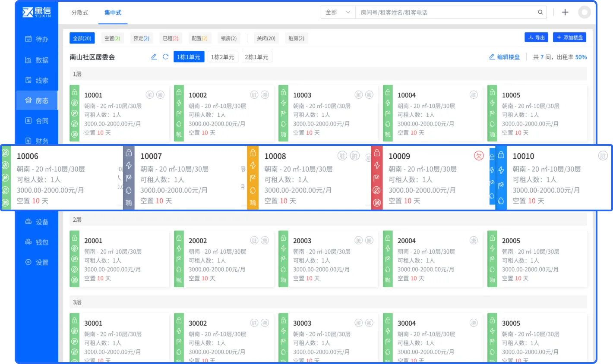
Task: Select the 脏房(2) filter
Action: tap(296, 38)
